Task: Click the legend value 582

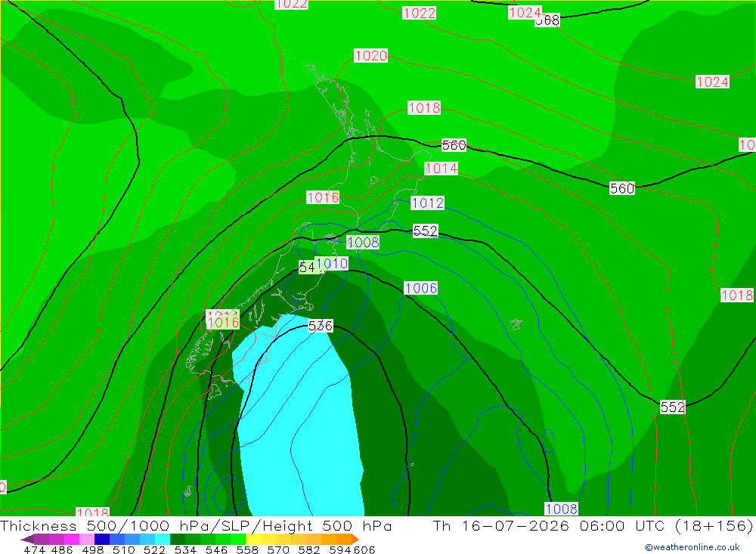Action: (x=308, y=549)
